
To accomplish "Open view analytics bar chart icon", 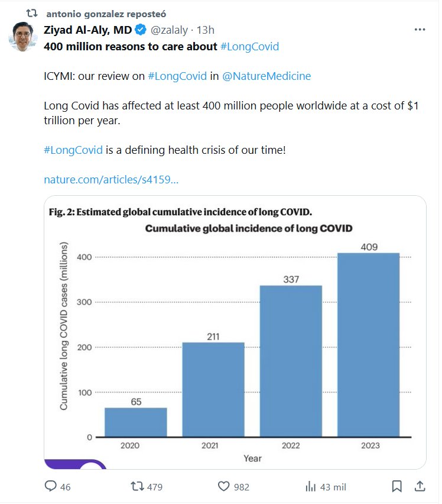I will point(311,487).
